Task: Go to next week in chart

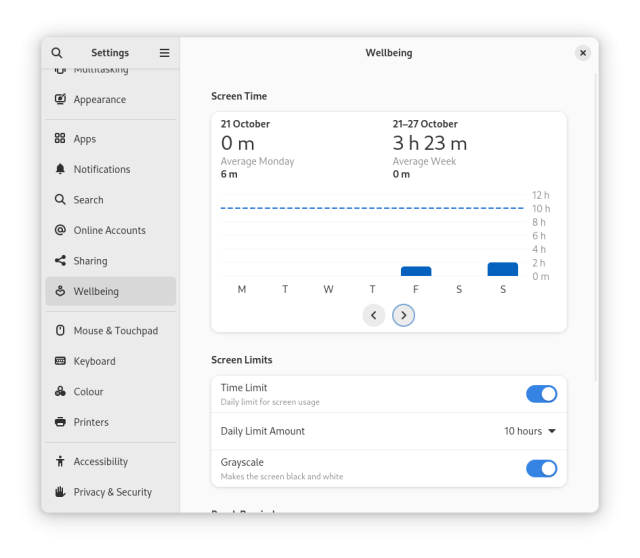Action: pyautogui.click(x=403, y=315)
